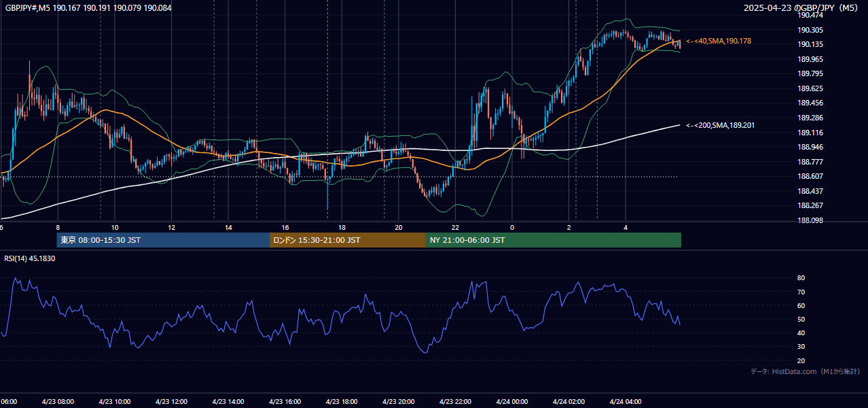Image resolution: width=868 pixels, height=408 pixels.
Task: Click the RSI level 30 label
Action: pos(801,347)
